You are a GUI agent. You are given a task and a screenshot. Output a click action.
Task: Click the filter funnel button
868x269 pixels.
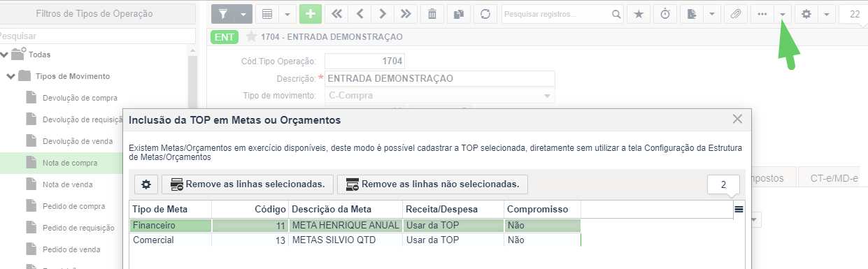(223, 13)
